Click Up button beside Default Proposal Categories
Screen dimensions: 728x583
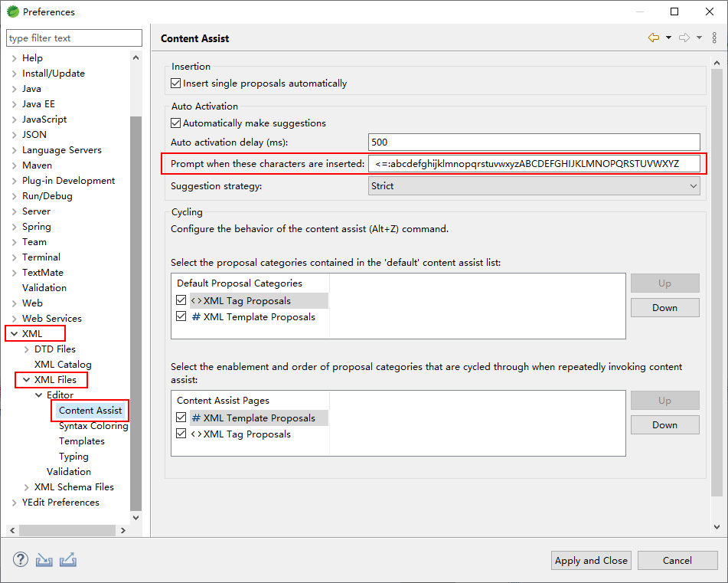tap(665, 283)
